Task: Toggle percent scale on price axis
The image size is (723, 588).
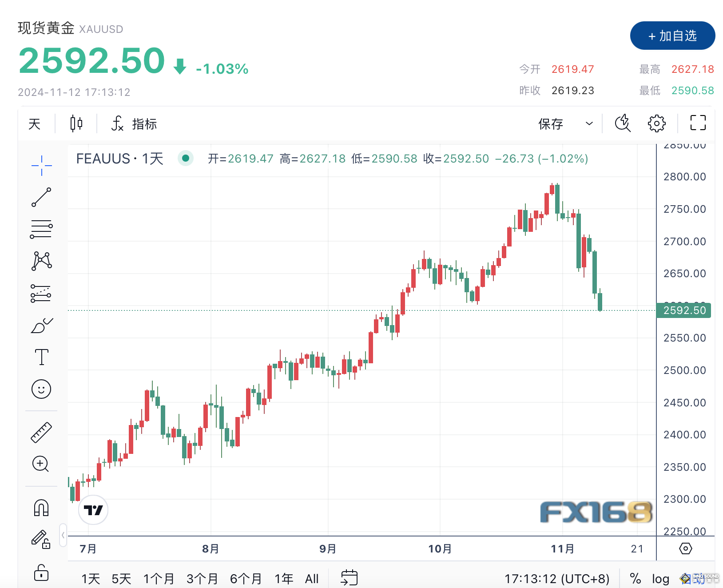Action: (635, 579)
